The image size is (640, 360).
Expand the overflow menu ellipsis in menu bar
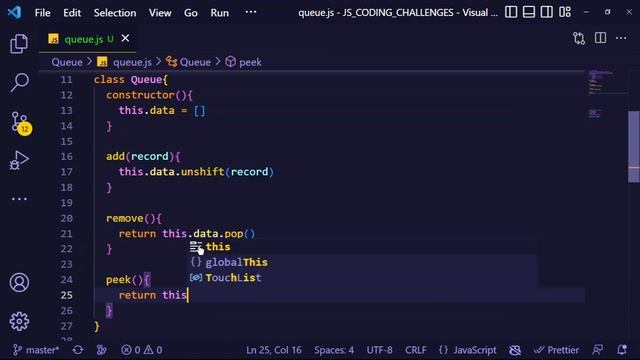click(251, 12)
